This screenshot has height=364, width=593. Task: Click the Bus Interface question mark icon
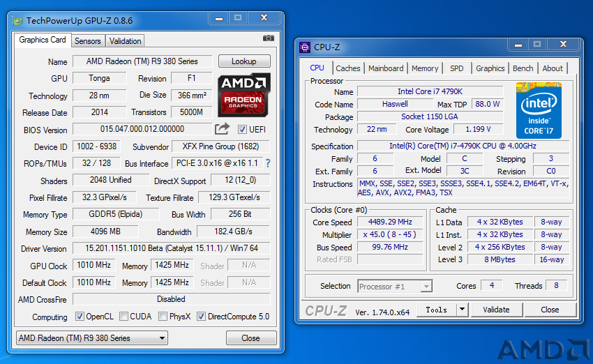pyautogui.click(x=268, y=163)
